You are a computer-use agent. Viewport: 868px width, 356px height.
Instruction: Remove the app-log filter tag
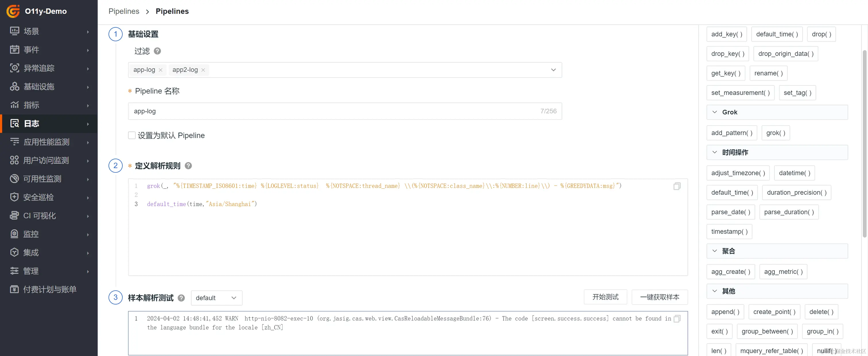point(161,70)
